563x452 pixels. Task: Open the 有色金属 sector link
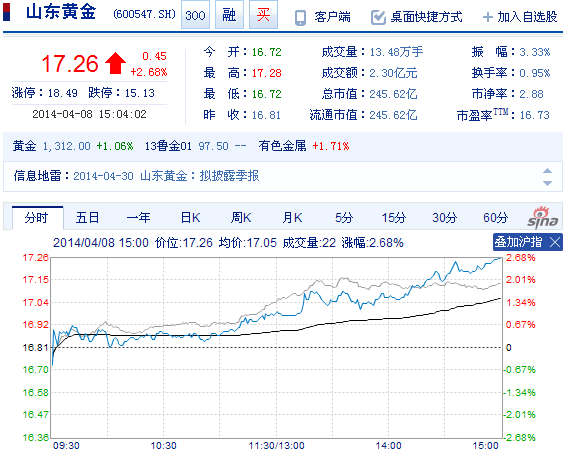[x=282, y=146]
